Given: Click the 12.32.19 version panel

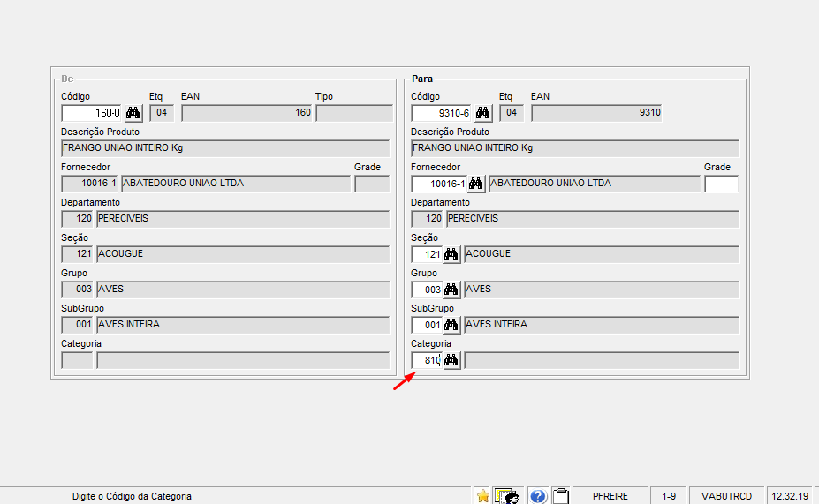Looking at the screenshot, I should [790, 496].
